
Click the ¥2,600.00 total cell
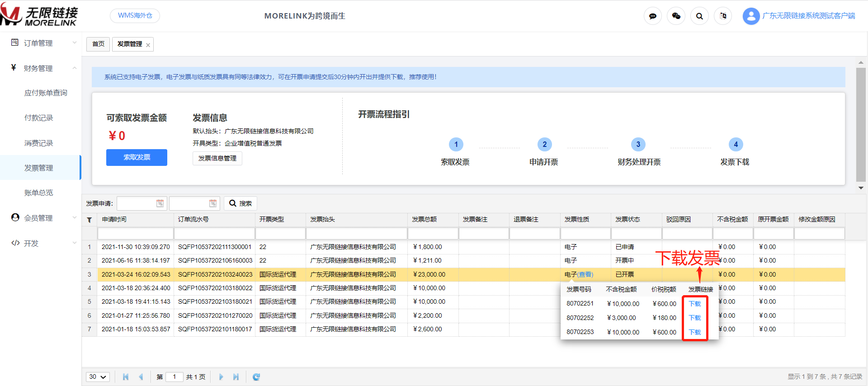point(433,330)
